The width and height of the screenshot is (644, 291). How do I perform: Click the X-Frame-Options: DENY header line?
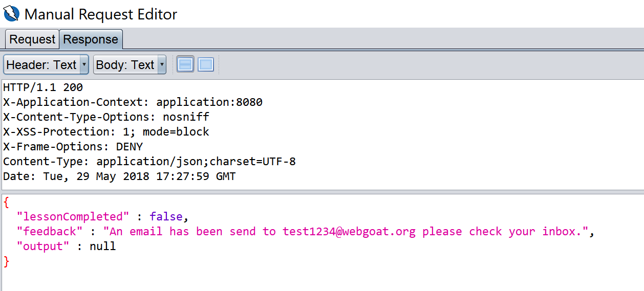[x=73, y=147]
